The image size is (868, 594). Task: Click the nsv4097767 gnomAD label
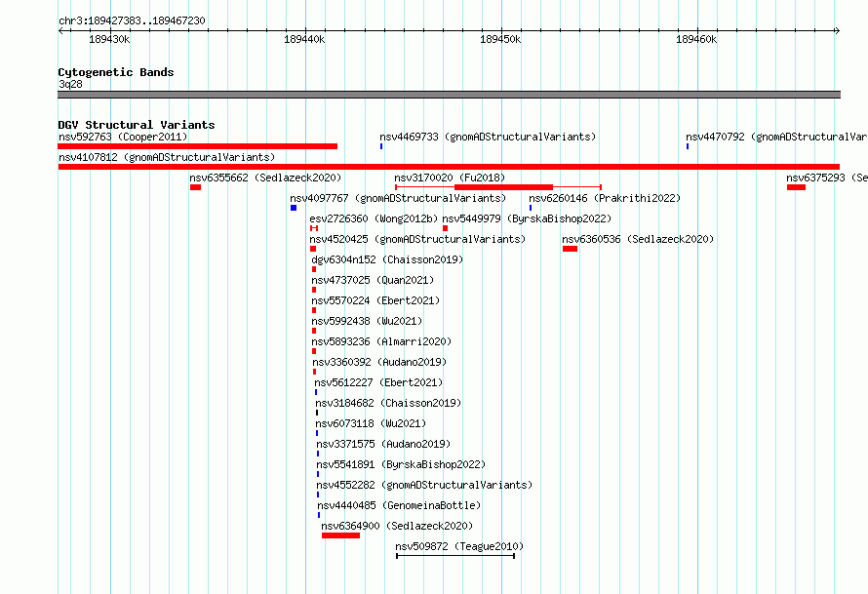(398, 198)
